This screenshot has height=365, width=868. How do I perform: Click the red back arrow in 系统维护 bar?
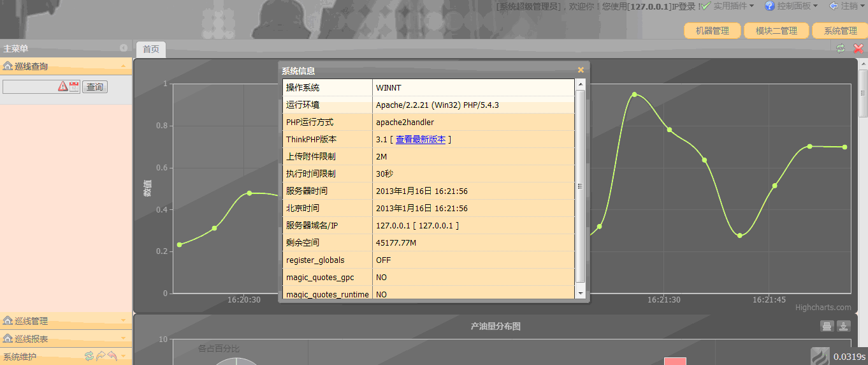tap(112, 356)
